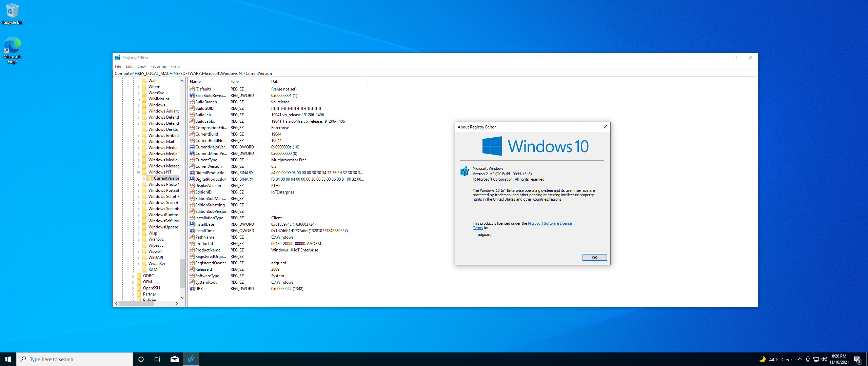868x366 pixels.
Task: Click the taskbar search box
Action: [x=75, y=359]
